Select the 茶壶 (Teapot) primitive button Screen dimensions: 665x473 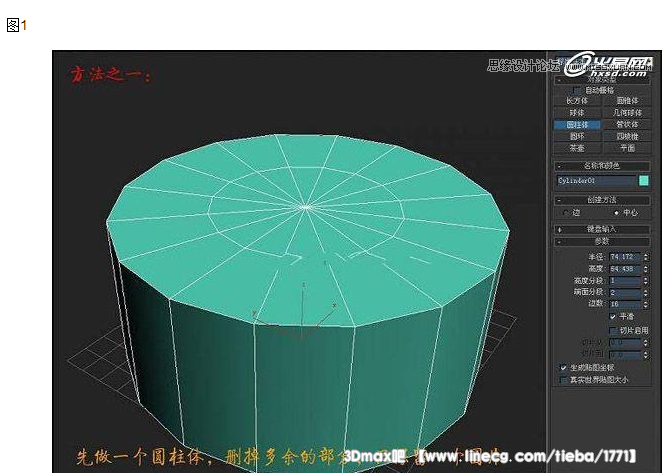tap(577, 148)
